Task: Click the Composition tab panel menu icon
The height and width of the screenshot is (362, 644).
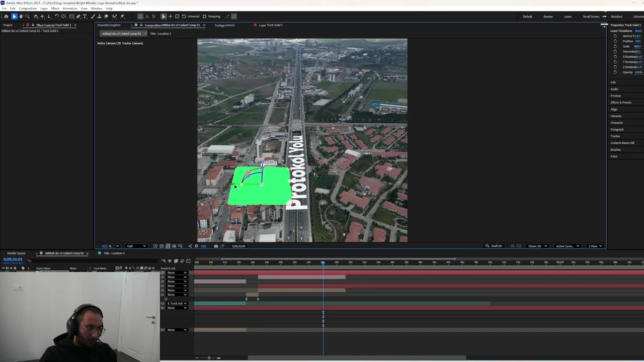Action: 205,25
